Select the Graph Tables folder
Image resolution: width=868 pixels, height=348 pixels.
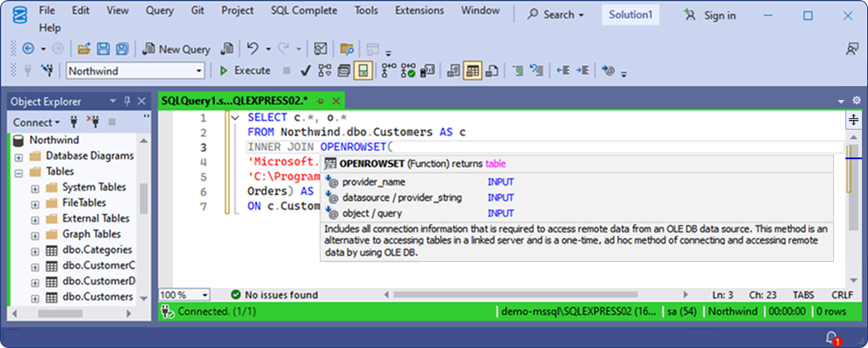point(91,234)
